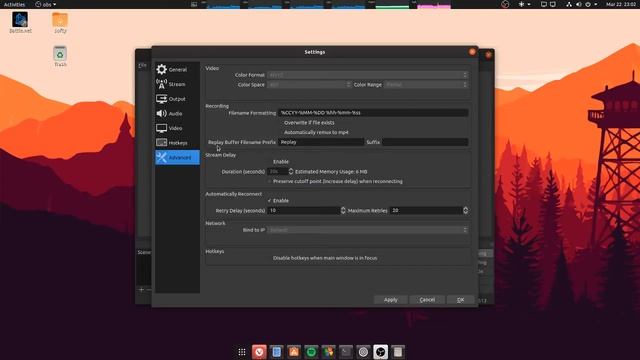Select the highlighted Advanced section
640x360 pixels.
177,158
